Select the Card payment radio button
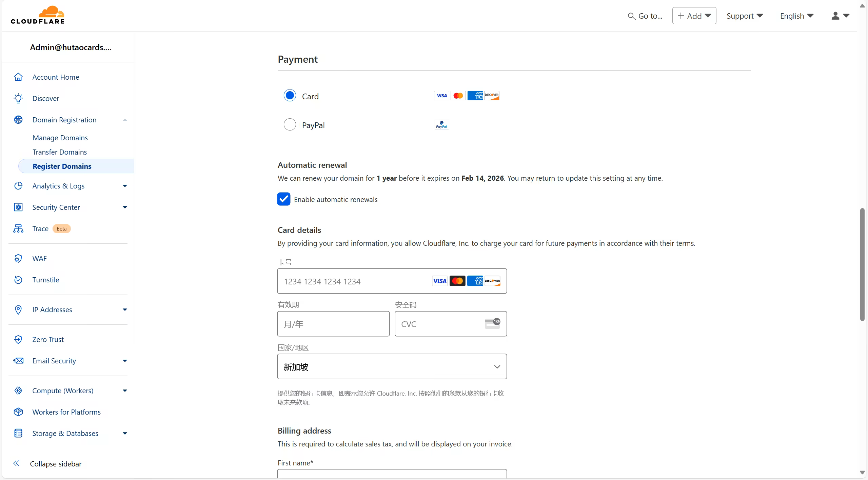The width and height of the screenshot is (868, 480). coord(290,96)
